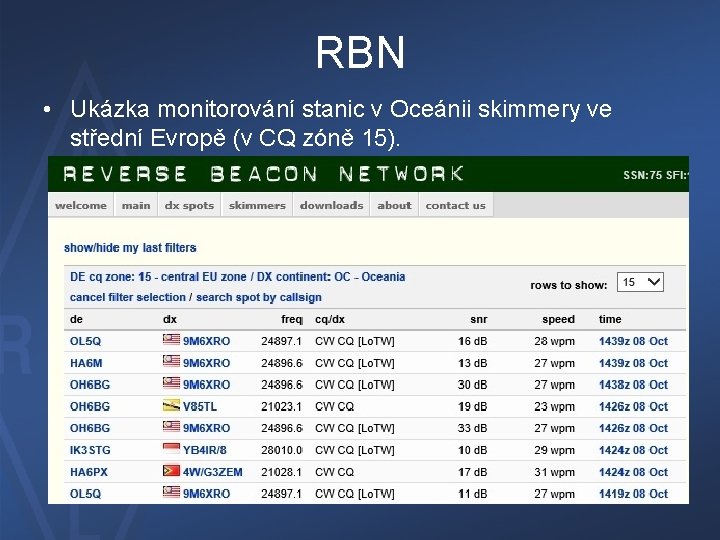Click the Reverse Beacon Network header logo
720x540 pixels.
263,174
